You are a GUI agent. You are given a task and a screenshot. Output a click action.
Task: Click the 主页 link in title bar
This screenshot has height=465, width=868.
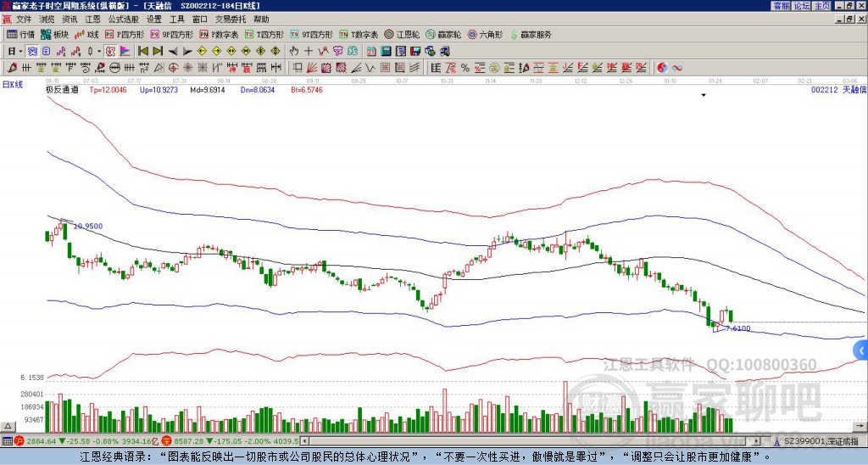[822, 6]
